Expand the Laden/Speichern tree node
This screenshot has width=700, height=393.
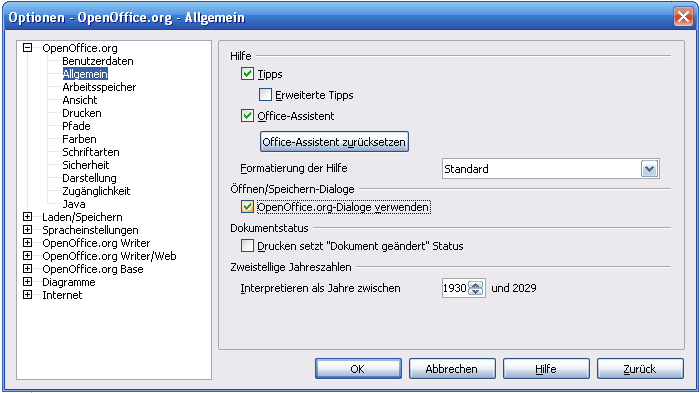[28, 217]
